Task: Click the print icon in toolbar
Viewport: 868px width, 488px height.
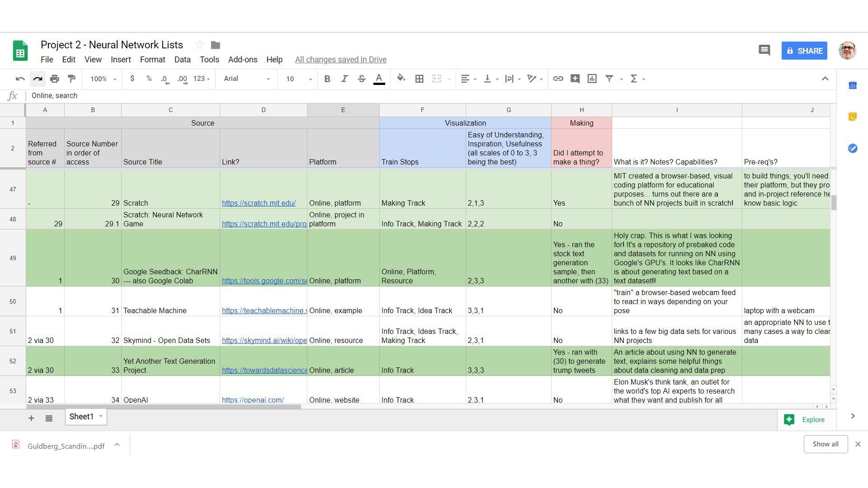Action: (x=55, y=79)
